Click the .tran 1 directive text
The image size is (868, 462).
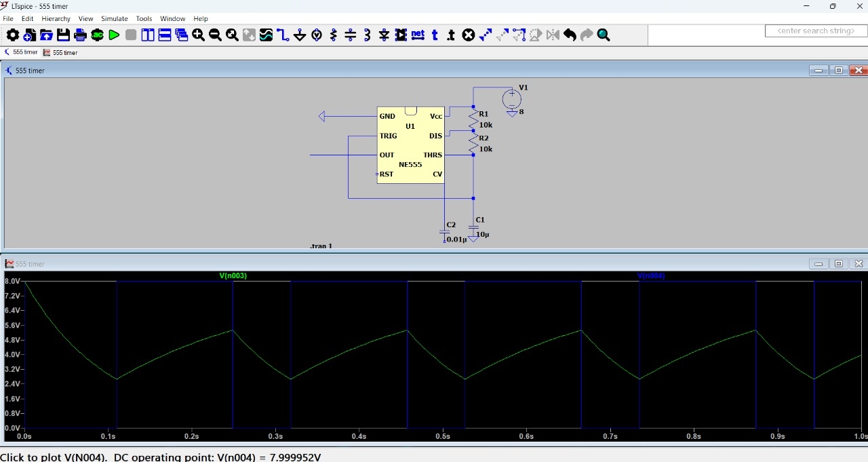[x=321, y=246]
